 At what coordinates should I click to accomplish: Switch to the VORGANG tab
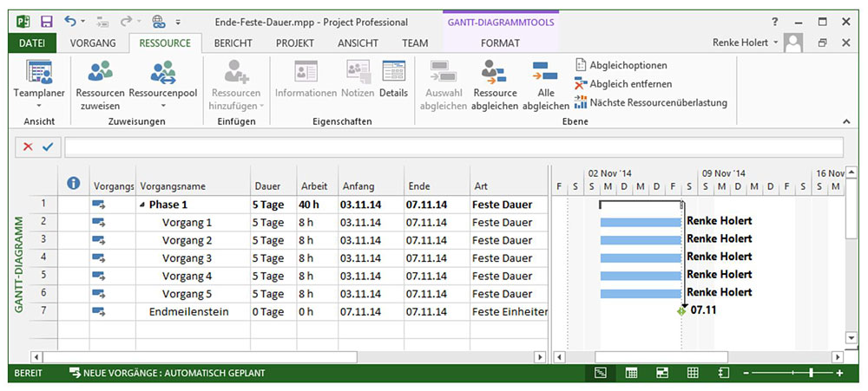[93, 42]
